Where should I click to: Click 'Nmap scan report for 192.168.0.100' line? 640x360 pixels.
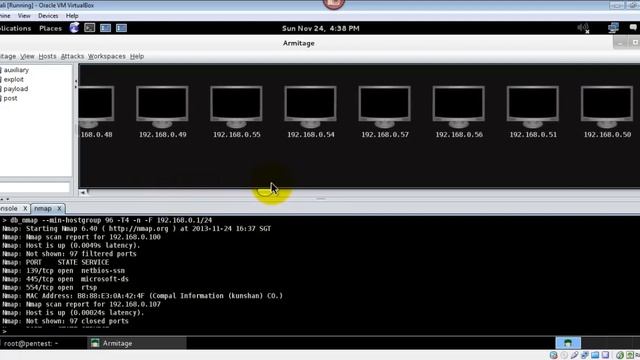(x=81, y=237)
